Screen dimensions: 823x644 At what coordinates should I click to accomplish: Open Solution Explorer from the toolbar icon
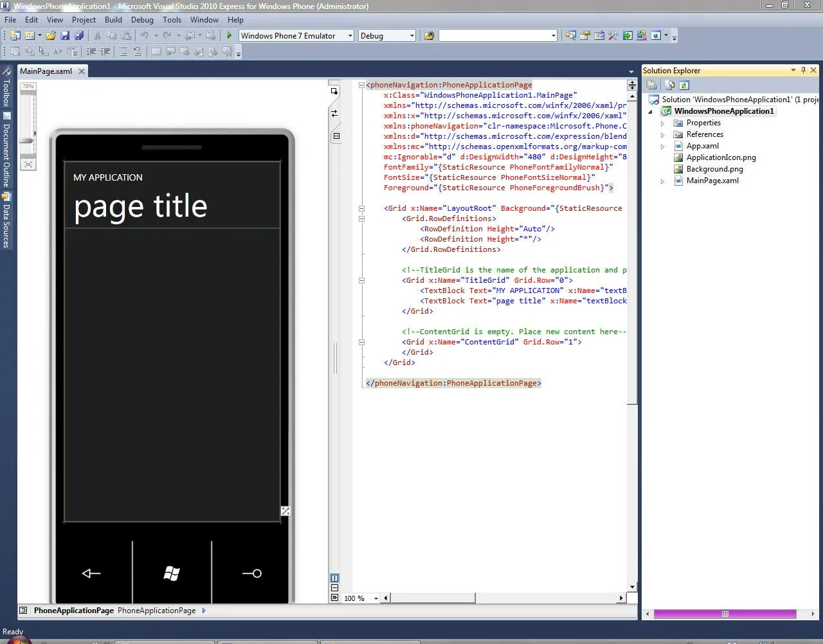pos(570,36)
